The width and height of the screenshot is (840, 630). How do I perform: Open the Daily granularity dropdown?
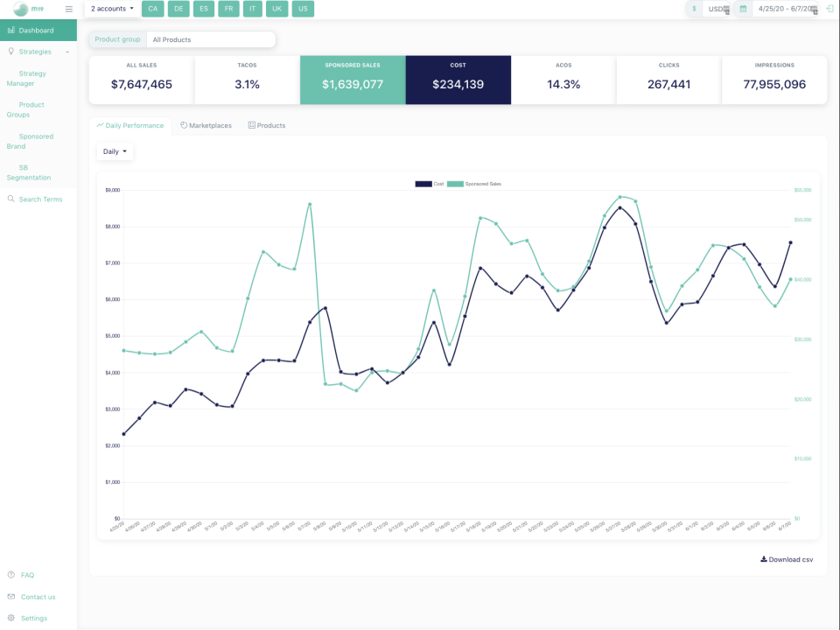115,150
